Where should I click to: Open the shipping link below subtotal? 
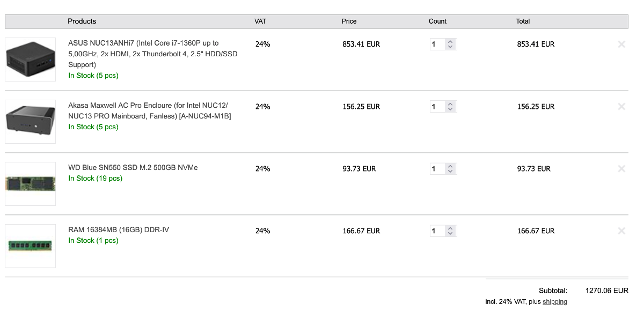pos(554,302)
